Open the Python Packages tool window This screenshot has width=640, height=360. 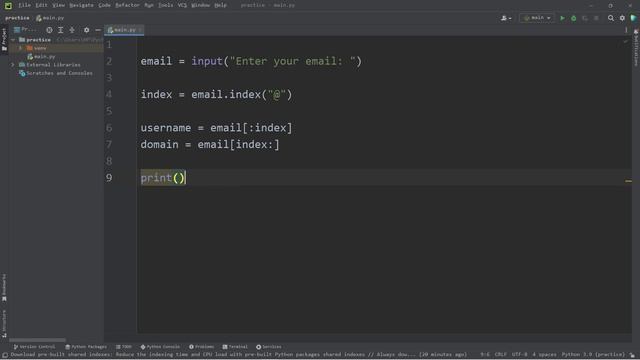point(86,347)
